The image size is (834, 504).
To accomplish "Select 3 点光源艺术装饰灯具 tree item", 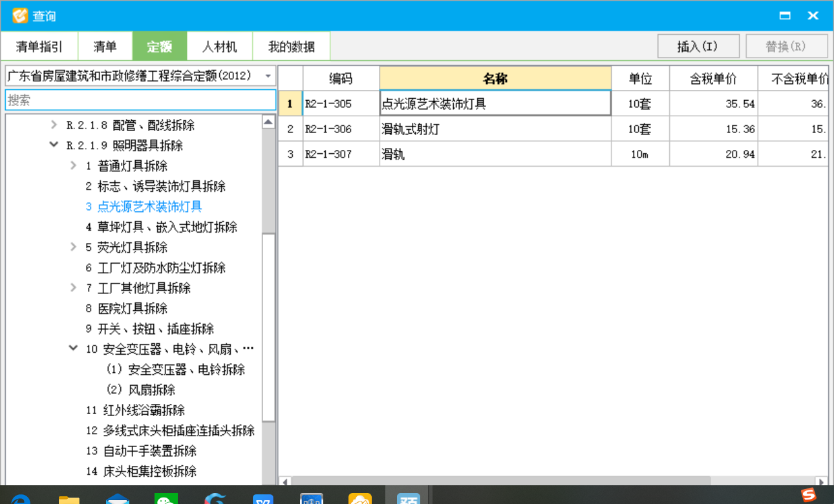I will pyautogui.click(x=144, y=207).
